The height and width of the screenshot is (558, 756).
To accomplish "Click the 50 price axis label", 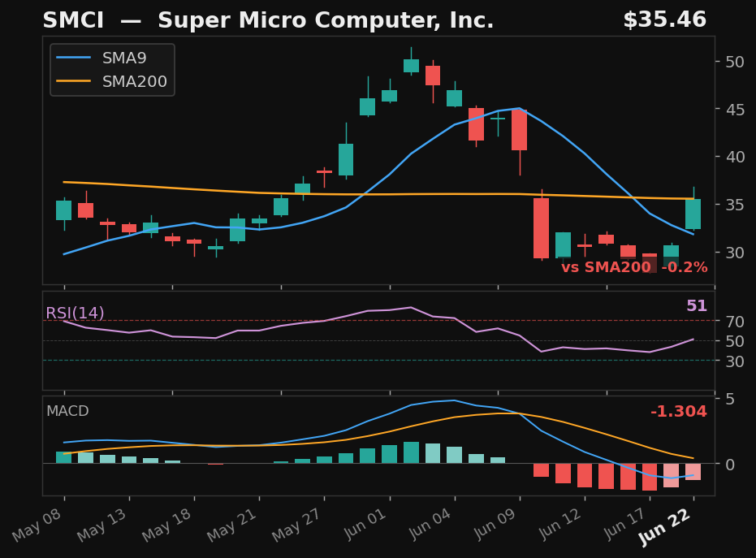I will [x=735, y=62].
